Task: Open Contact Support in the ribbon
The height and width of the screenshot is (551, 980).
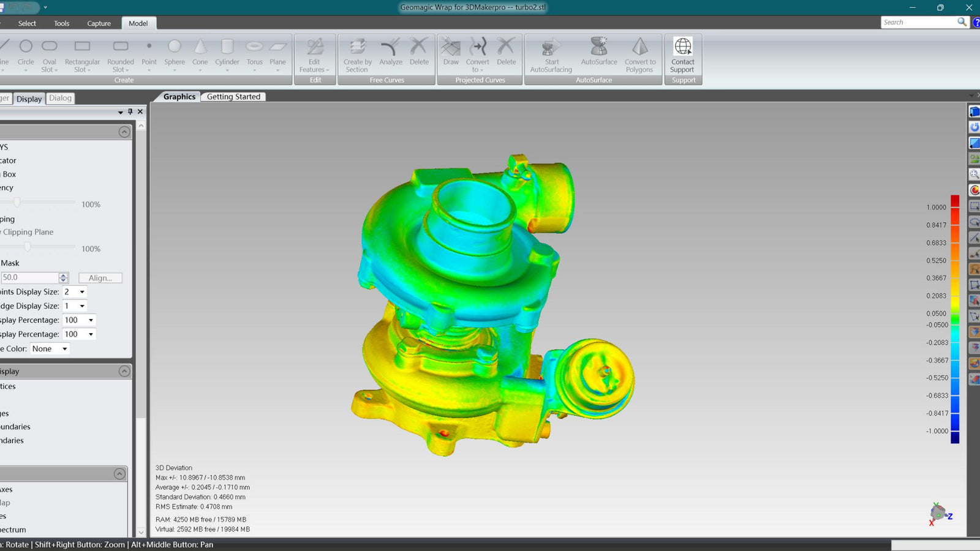Action: [682, 54]
